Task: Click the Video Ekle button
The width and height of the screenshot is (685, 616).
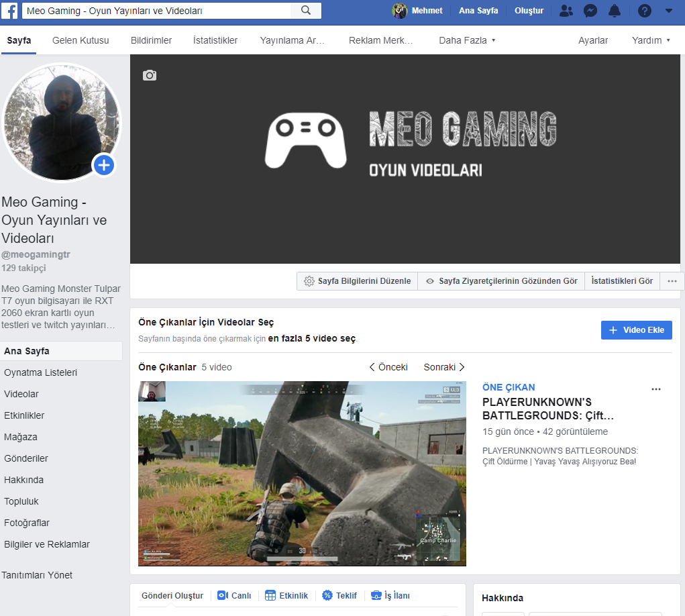Action: coord(636,330)
